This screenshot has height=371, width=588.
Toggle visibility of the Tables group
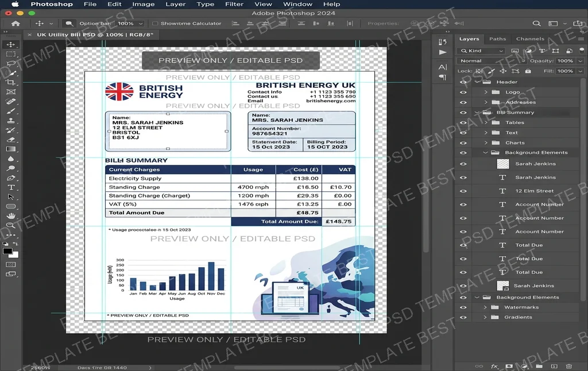pyautogui.click(x=463, y=122)
